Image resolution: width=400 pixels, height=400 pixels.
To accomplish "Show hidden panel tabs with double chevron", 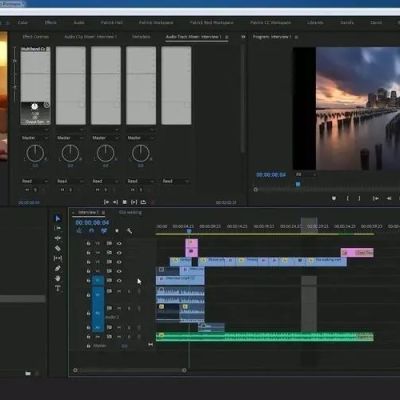I will point(243,37).
